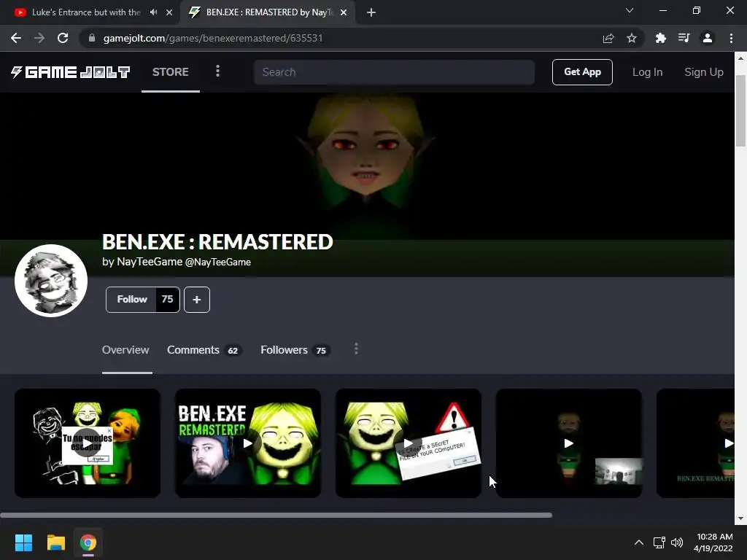Screen dimensions: 747x560
Task: Click the Game Jolt Search field
Action: [394, 72]
